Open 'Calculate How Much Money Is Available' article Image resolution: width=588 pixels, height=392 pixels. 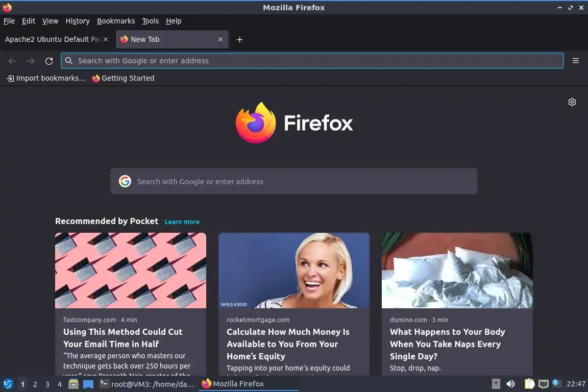coord(288,344)
